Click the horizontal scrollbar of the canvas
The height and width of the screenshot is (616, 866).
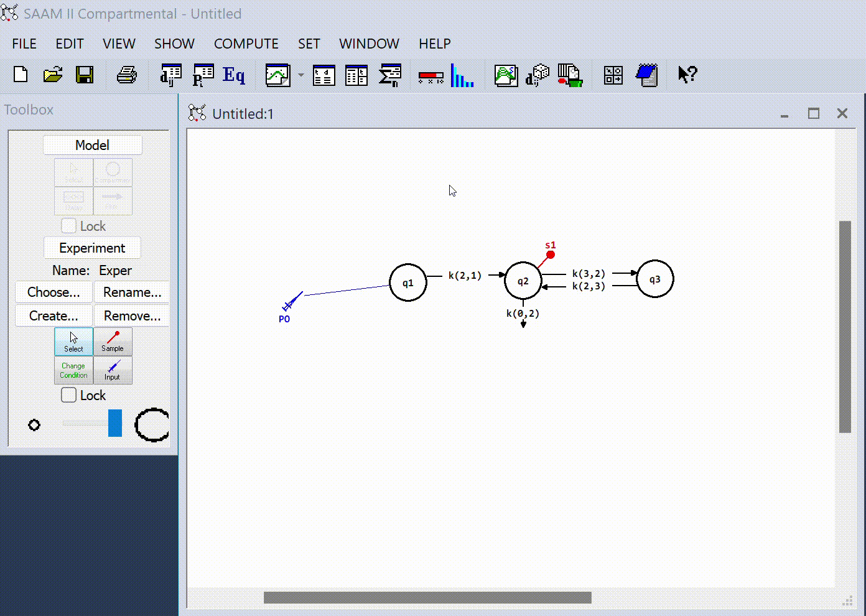click(427, 597)
